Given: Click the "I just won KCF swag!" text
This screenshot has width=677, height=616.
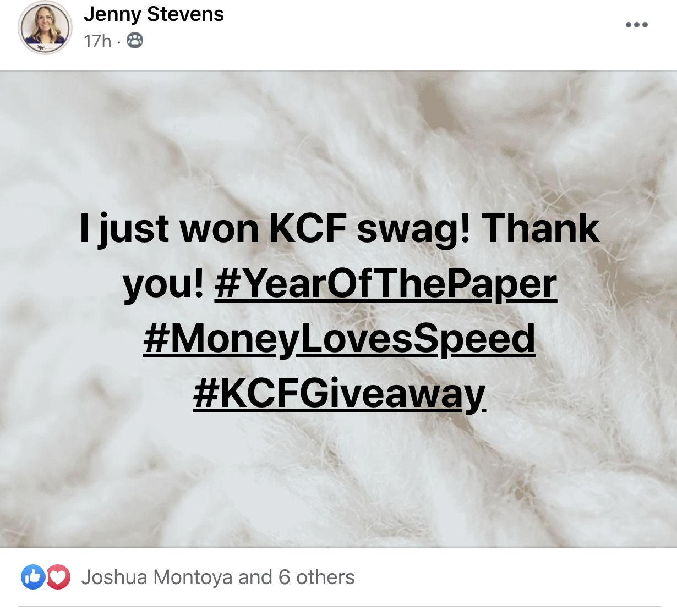Looking at the screenshot, I should click(275, 229).
